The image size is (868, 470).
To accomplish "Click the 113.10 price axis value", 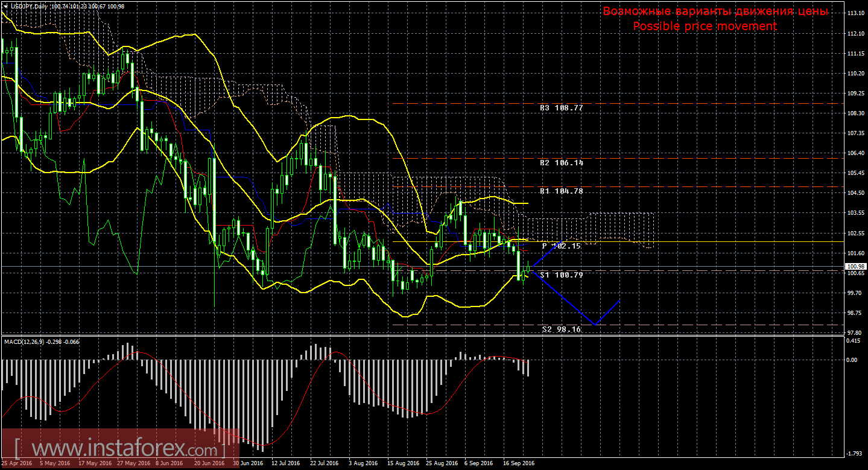I will (x=856, y=13).
